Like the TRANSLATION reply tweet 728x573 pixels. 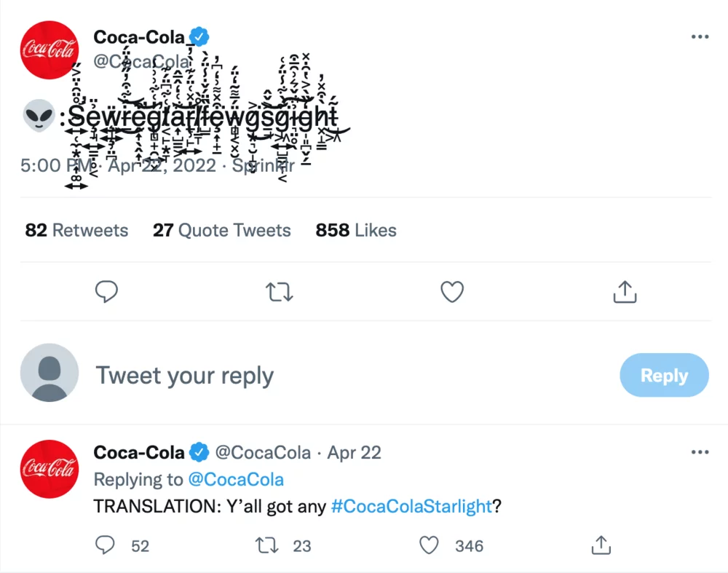click(430, 545)
